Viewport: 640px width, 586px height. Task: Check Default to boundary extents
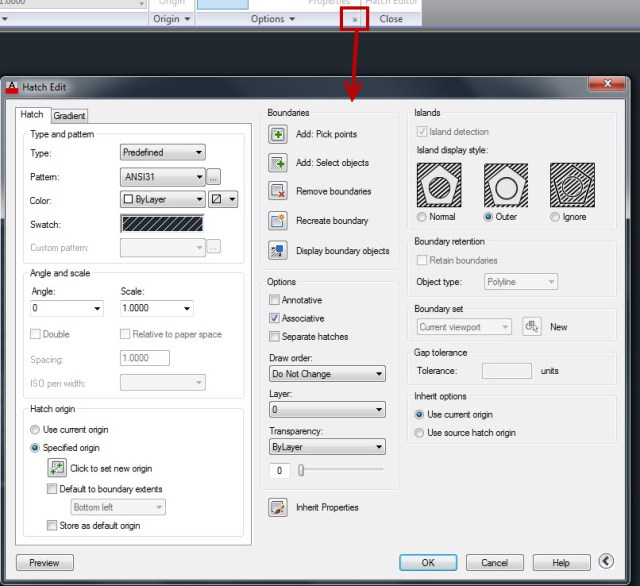pos(52,489)
